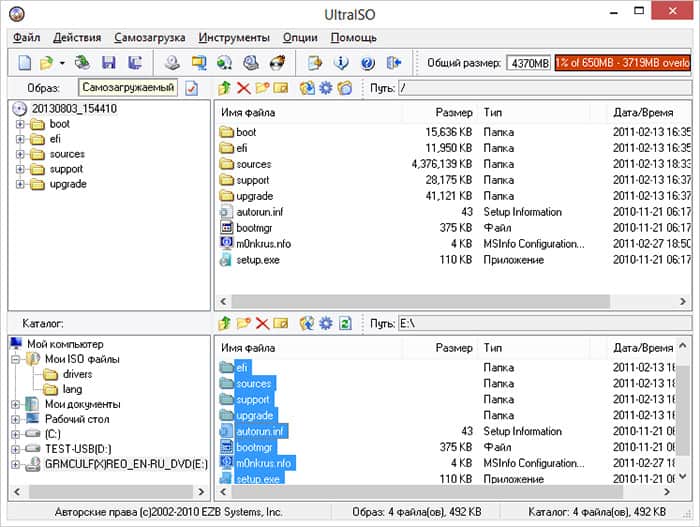Viewport: 700px width, 527px height.
Task: Expand the TEST-USB(D:) drive node
Action: coord(16,449)
